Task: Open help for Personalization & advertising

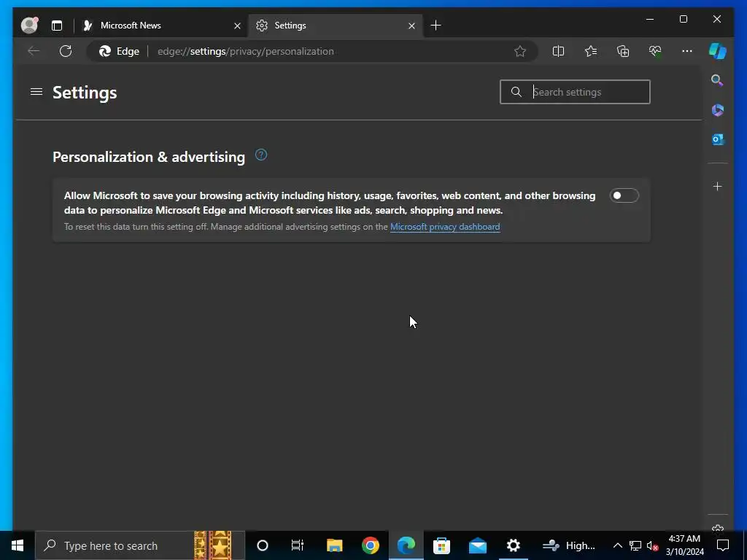Action: (261, 155)
